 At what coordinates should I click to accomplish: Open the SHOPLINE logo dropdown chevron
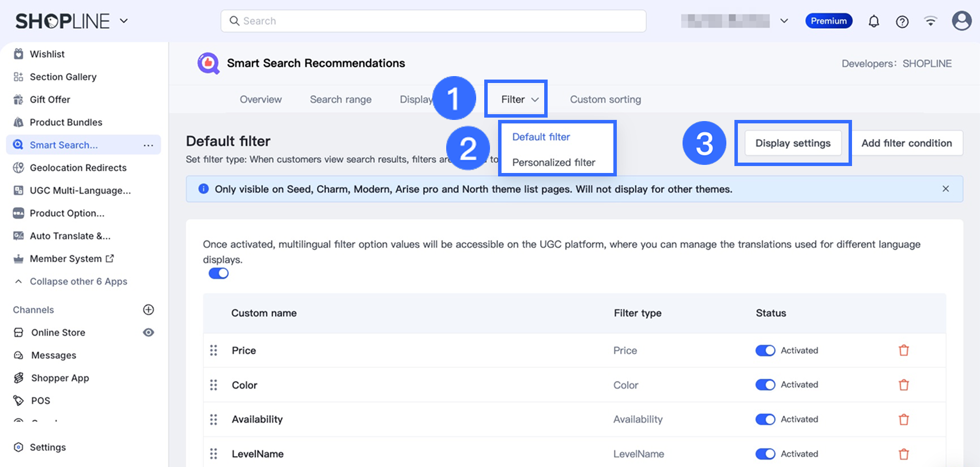(124, 21)
